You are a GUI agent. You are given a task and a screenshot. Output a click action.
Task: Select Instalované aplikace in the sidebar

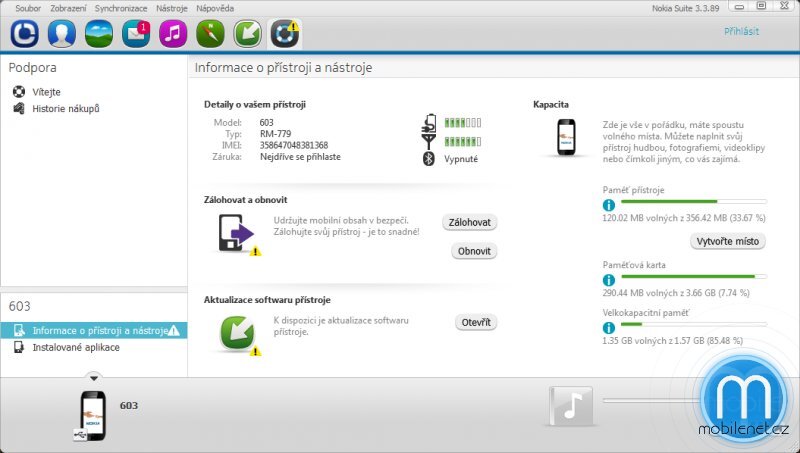75,347
